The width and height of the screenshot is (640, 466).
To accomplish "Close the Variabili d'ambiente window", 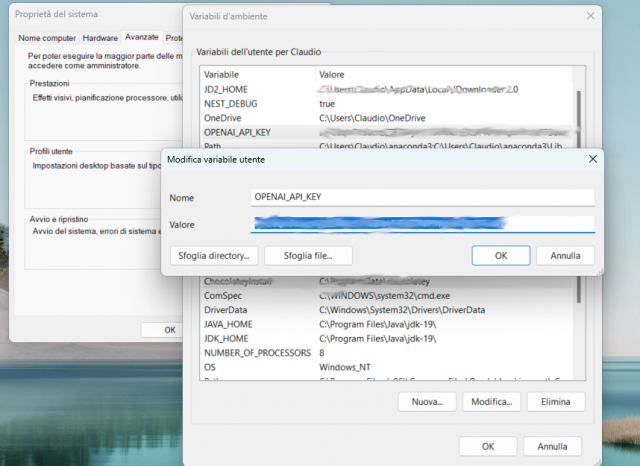I will tap(592, 15).
